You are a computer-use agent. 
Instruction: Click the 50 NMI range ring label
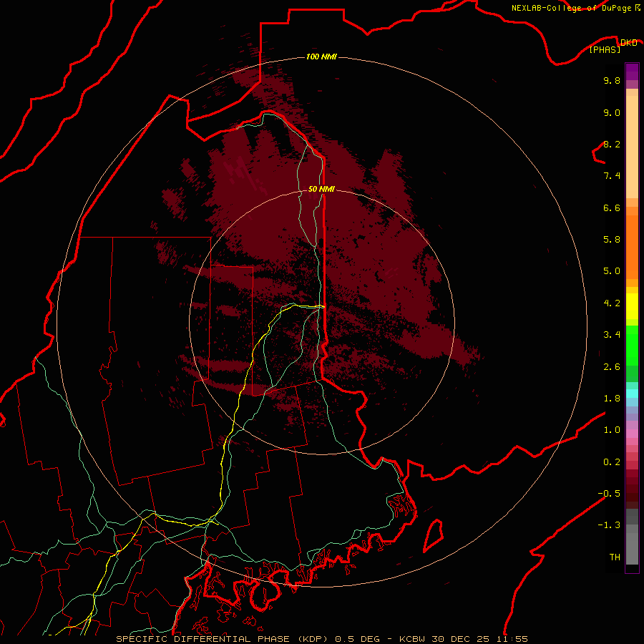pos(321,189)
